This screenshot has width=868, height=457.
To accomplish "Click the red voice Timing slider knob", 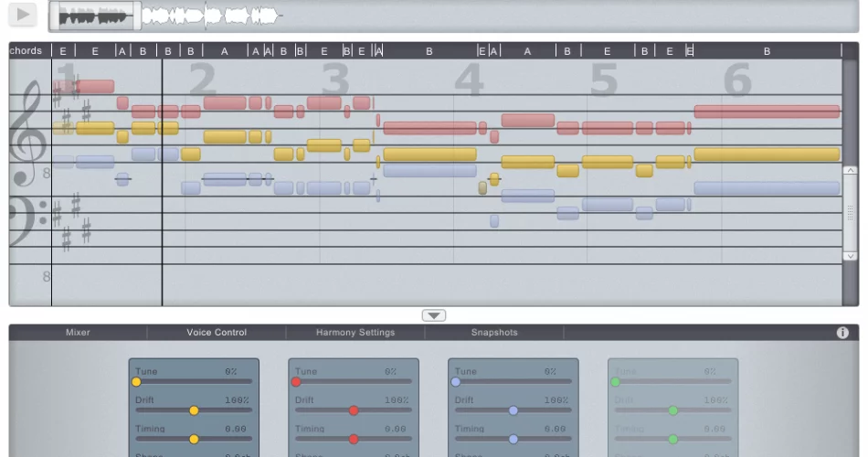I will point(354,440).
